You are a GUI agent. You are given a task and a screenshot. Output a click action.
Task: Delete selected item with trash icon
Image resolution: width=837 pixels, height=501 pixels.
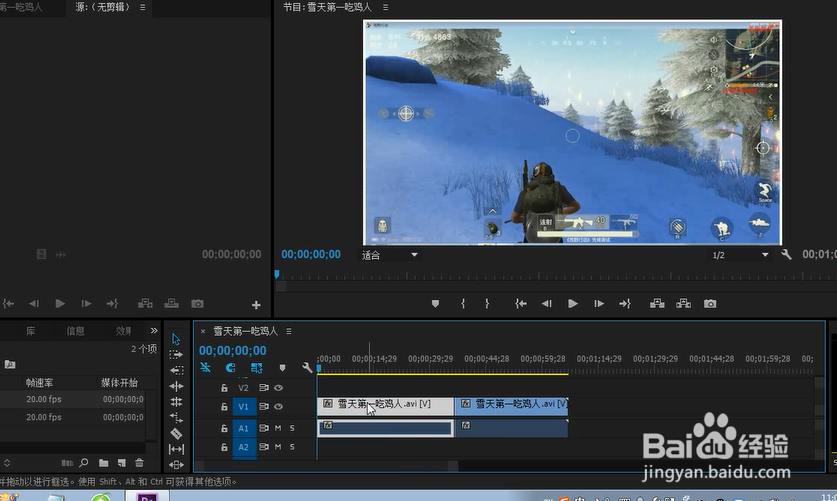[x=139, y=463]
